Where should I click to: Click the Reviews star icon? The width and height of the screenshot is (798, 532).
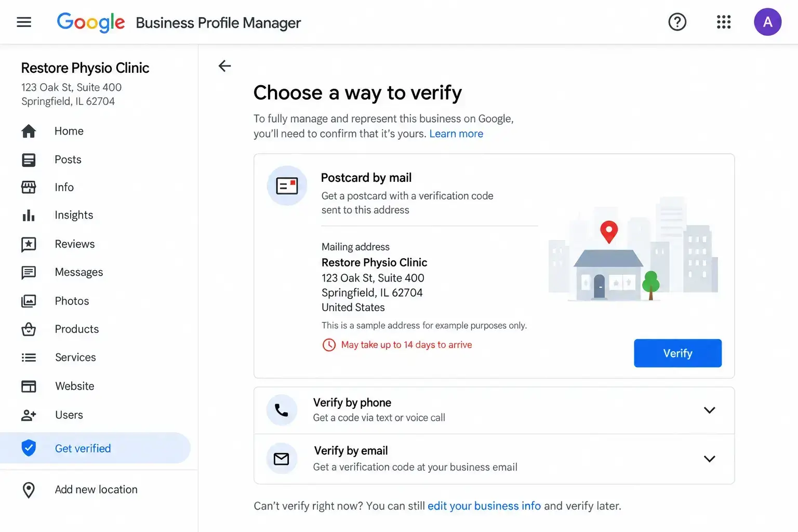pos(29,244)
